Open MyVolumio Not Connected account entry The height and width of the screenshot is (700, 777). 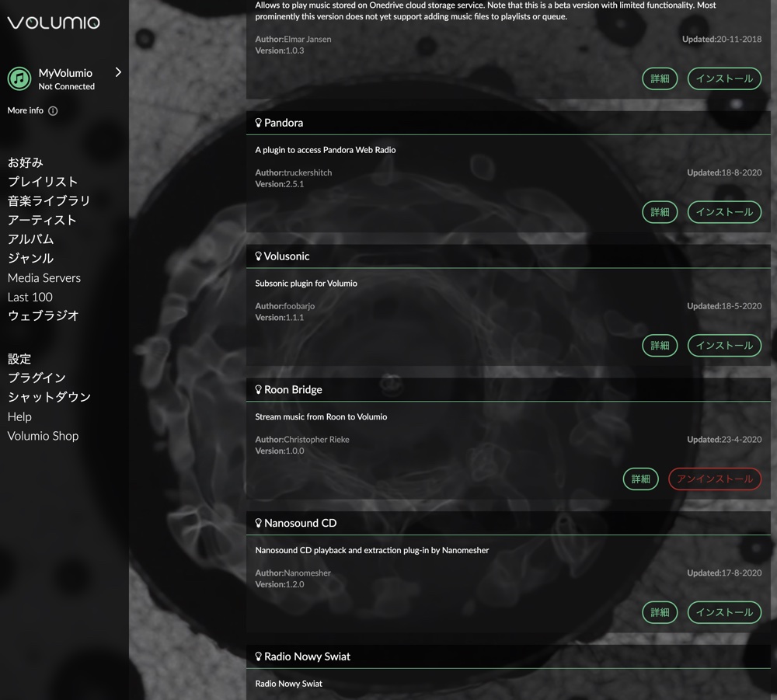66,79
